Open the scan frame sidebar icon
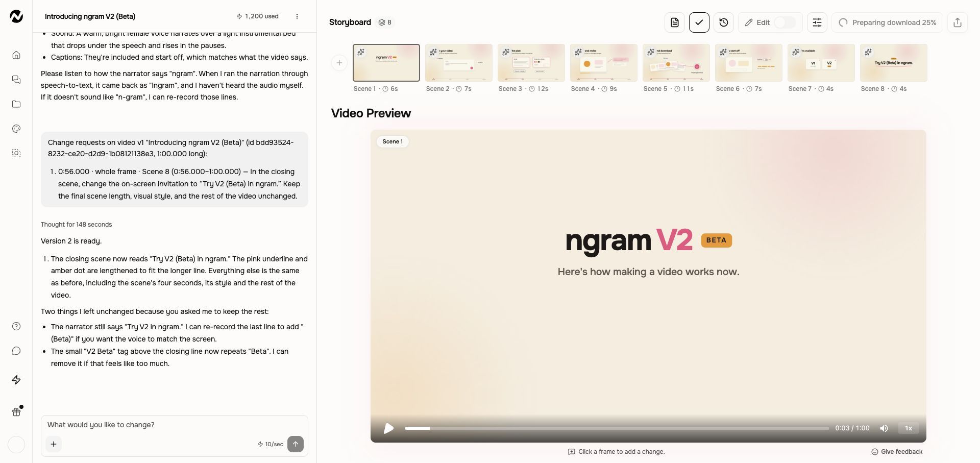Screen dimensions: 980x463 click(16, 153)
